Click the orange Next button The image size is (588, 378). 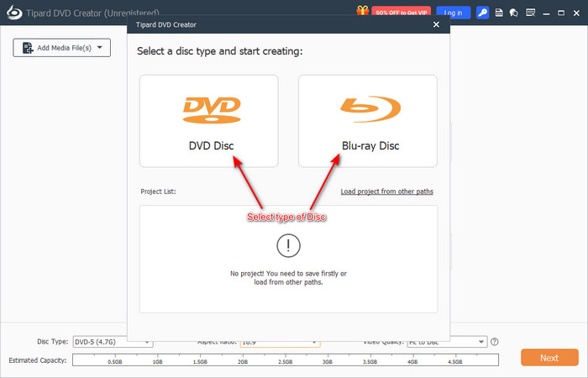(x=549, y=358)
